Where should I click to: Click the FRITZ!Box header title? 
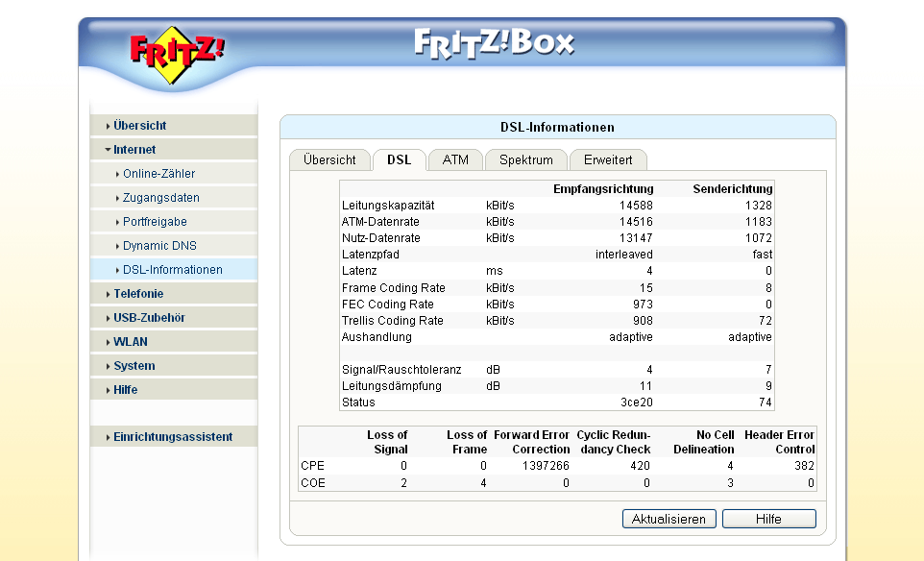[494, 43]
